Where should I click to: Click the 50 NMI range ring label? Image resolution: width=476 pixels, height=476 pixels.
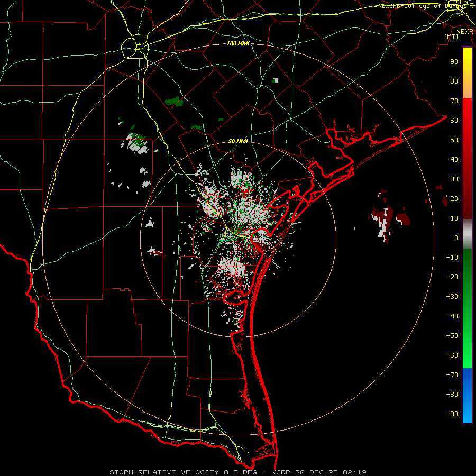pos(238,141)
